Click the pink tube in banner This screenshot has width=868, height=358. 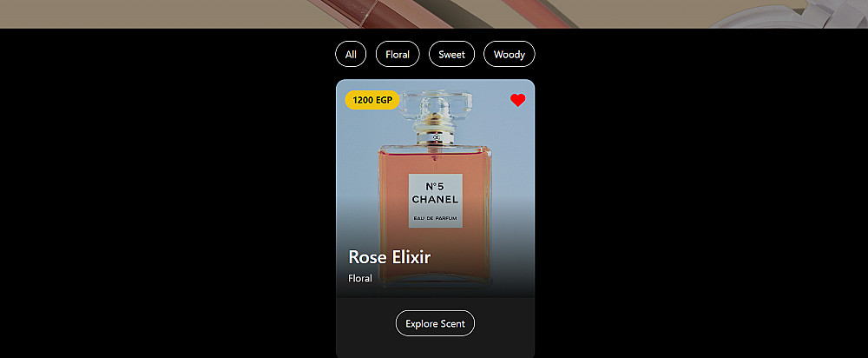tap(537, 12)
